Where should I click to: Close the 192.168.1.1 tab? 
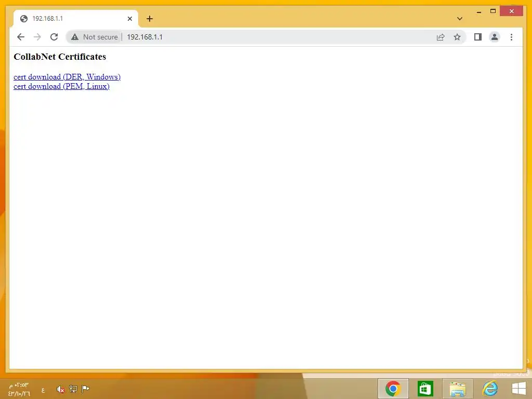129,19
